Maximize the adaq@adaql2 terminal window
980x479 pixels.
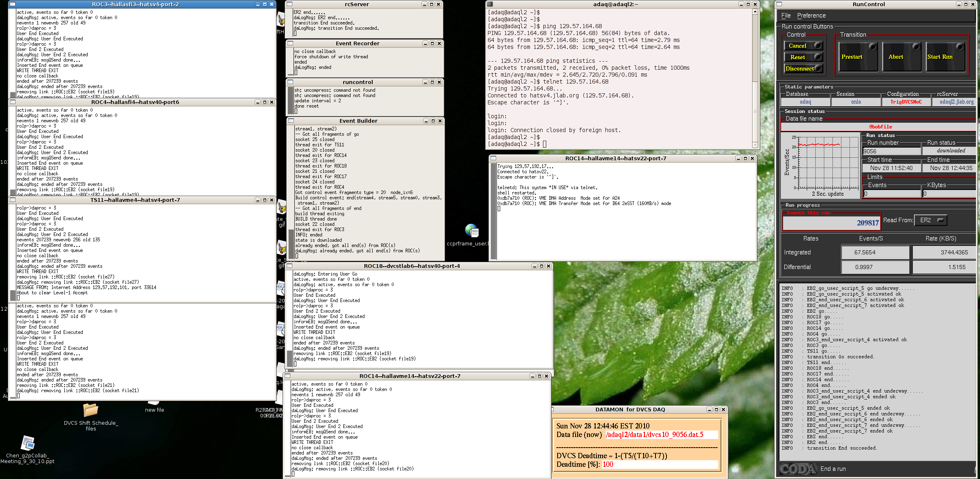coord(748,4)
